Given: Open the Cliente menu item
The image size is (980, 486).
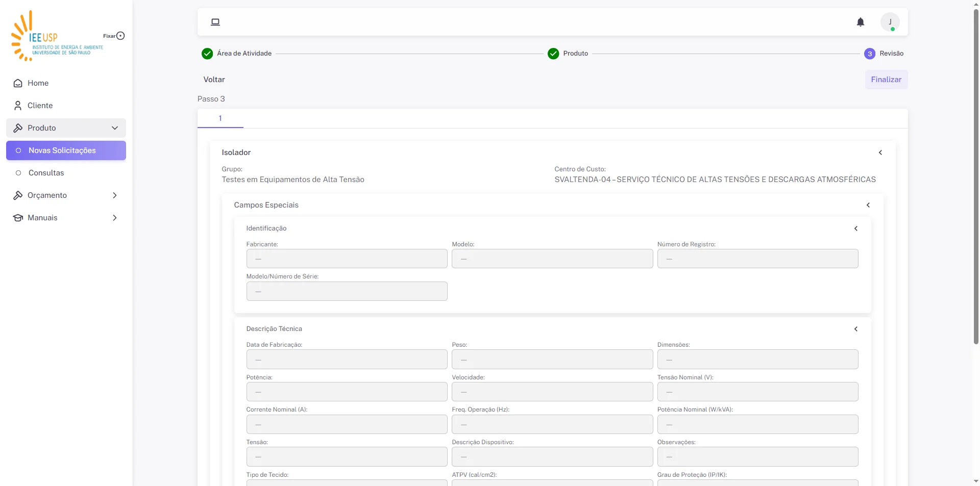Looking at the screenshot, I should pyautogui.click(x=66, y=106).
